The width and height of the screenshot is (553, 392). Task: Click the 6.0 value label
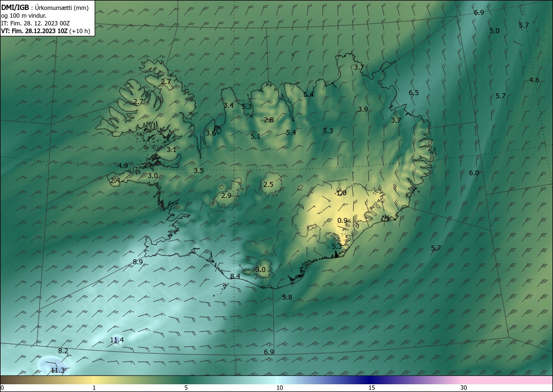click(x=474, y=173)
